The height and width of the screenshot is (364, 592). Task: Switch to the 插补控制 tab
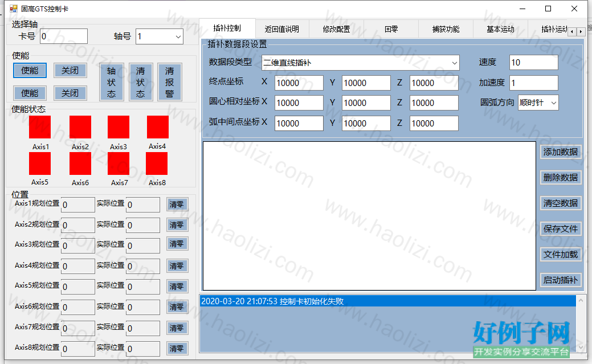(227, 28)
